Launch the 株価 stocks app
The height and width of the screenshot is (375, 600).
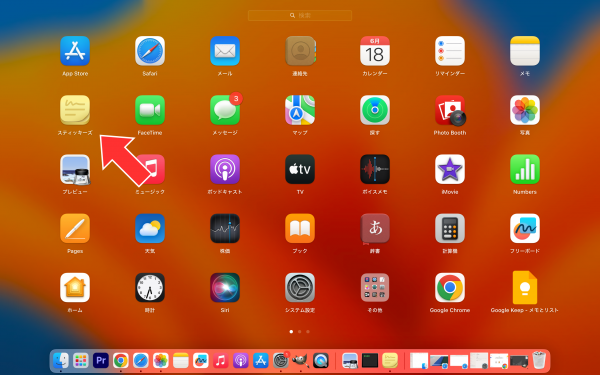(x=225, y=228)
